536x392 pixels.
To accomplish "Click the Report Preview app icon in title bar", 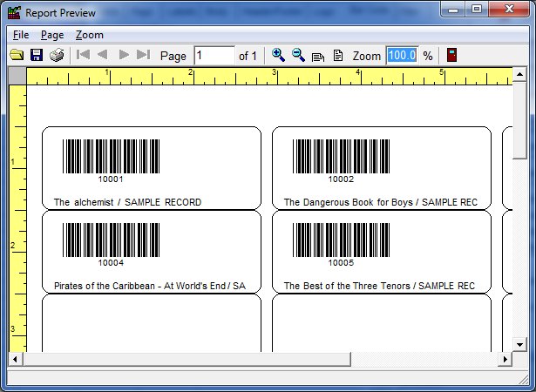I will [14, 13].
